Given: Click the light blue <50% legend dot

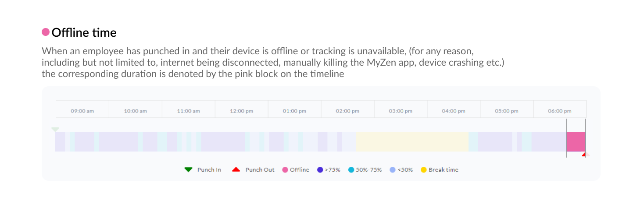Looking at the screenshot, I should coord(393,170).
